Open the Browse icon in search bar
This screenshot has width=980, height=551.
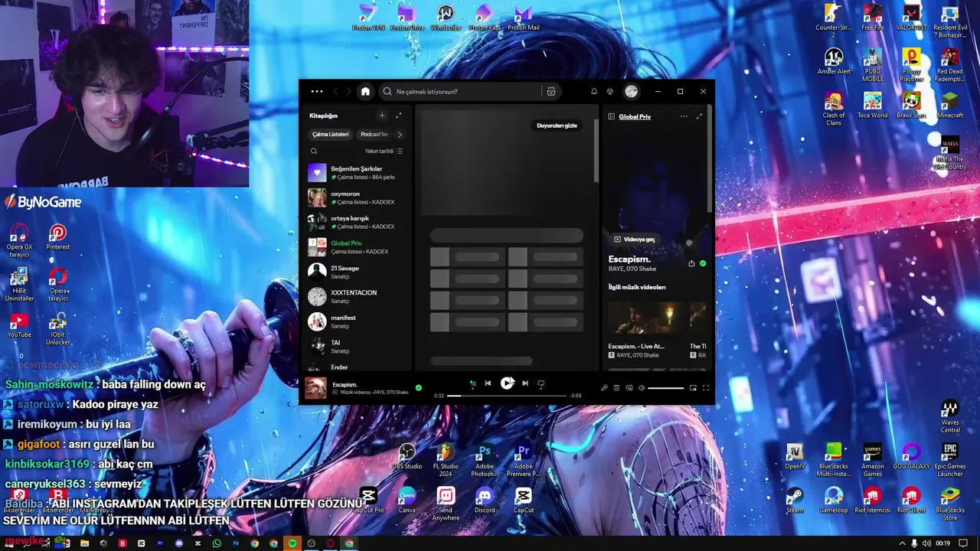pos(551,92)
